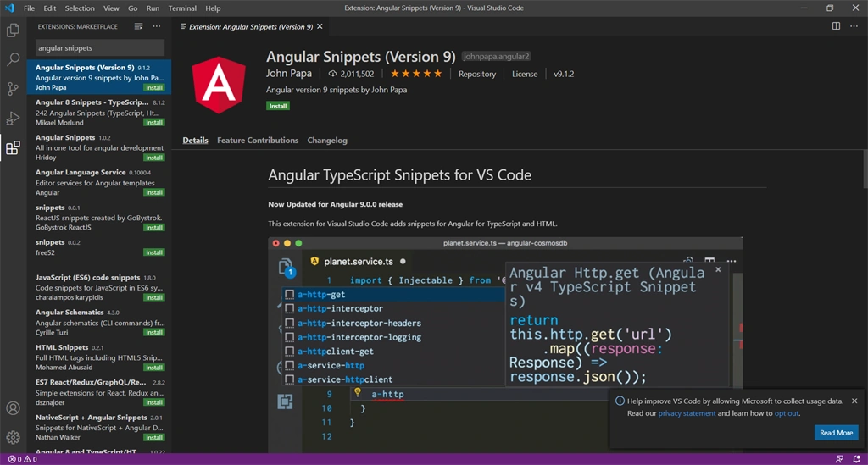Open the Help menu
Screen dimensions: 868x465
point(213,8)
